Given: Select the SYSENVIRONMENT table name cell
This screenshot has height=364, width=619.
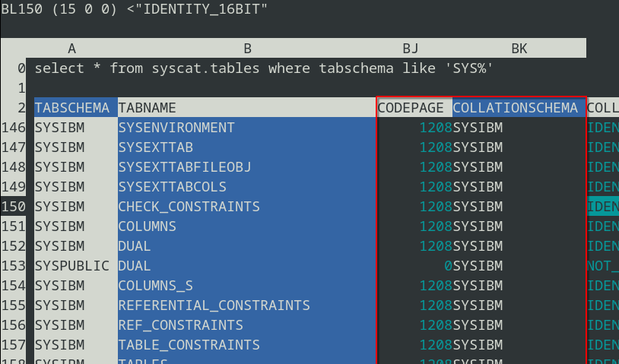Looking at the screenshot, I should (176, 128).
